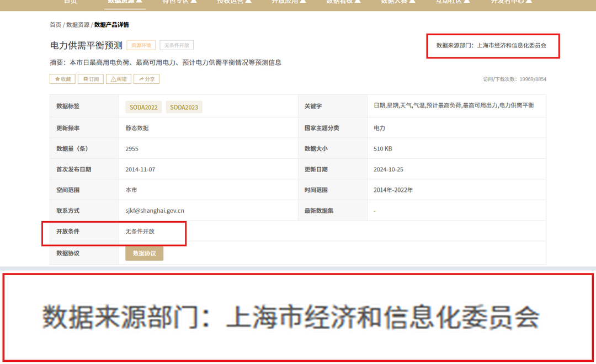596x364 pixels.
Task: Click the time range 2014年-2022年
Action: 393,190
